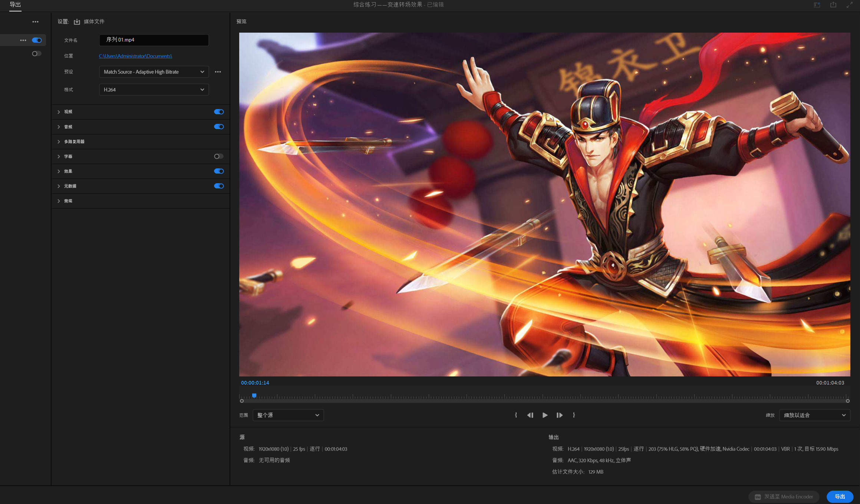Viewport: 860px width, 504px height.
Task: Step forward one frame
Action: click(x=560, y=415)
